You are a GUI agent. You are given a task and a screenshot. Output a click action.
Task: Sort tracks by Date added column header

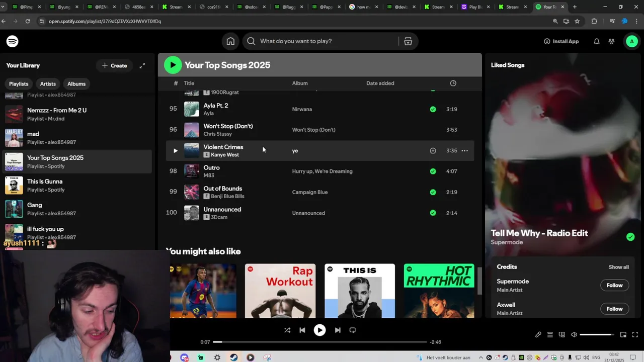380,83
